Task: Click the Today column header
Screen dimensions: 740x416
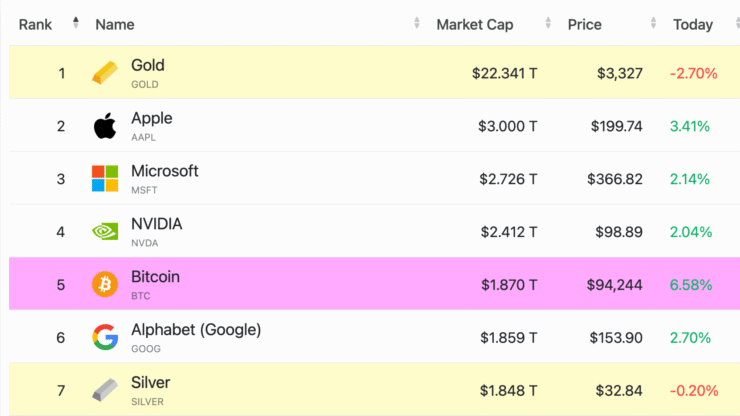Action: 693,25
